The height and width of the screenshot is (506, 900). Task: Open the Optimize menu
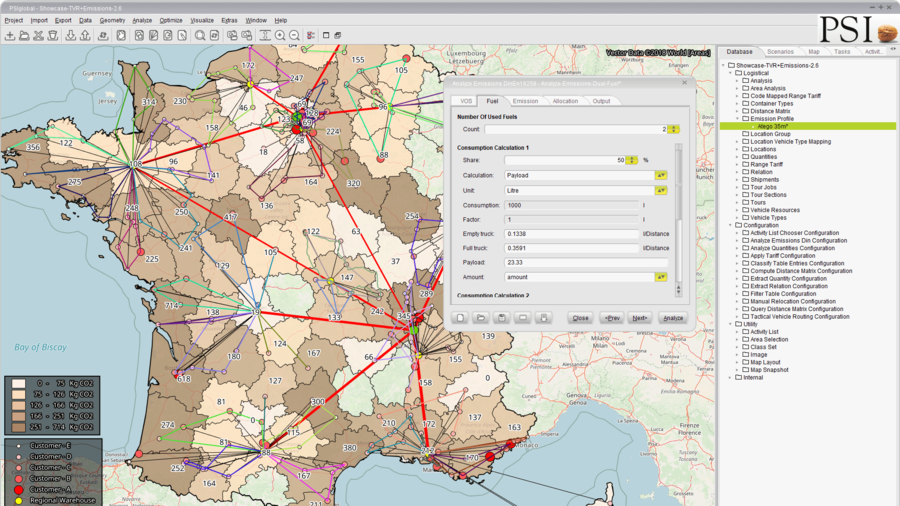[171, 20]
